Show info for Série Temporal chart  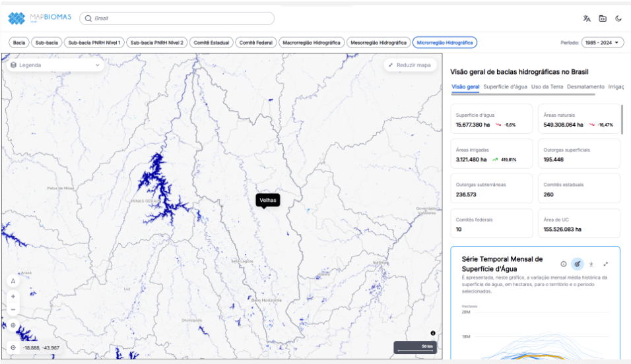(564, 264)
